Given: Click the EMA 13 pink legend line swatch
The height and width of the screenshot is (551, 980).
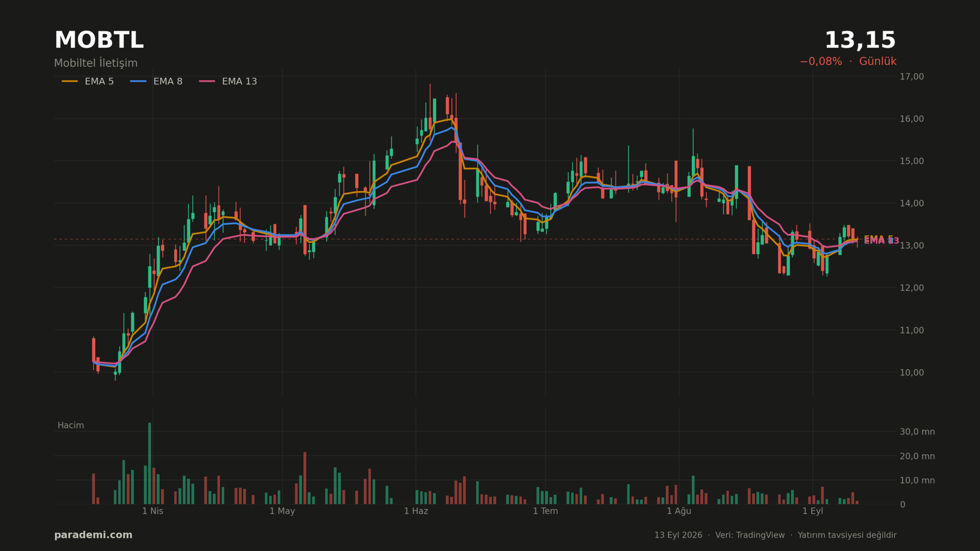Looking at the screenshot, I should tap(207, 81).
